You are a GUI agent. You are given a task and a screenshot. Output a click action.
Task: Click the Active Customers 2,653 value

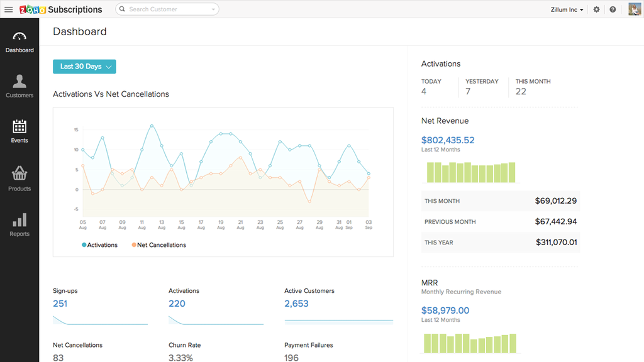(x=296, y=304)
